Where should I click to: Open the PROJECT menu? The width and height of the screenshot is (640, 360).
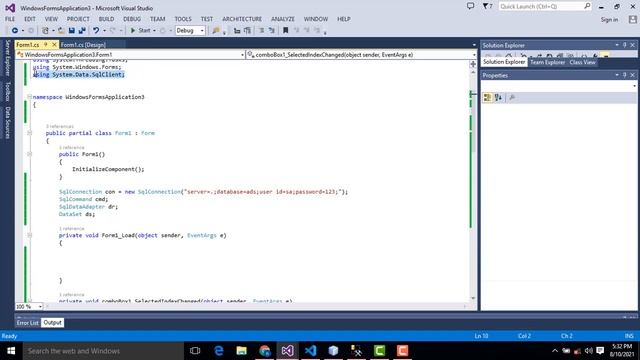coord(78,19)
